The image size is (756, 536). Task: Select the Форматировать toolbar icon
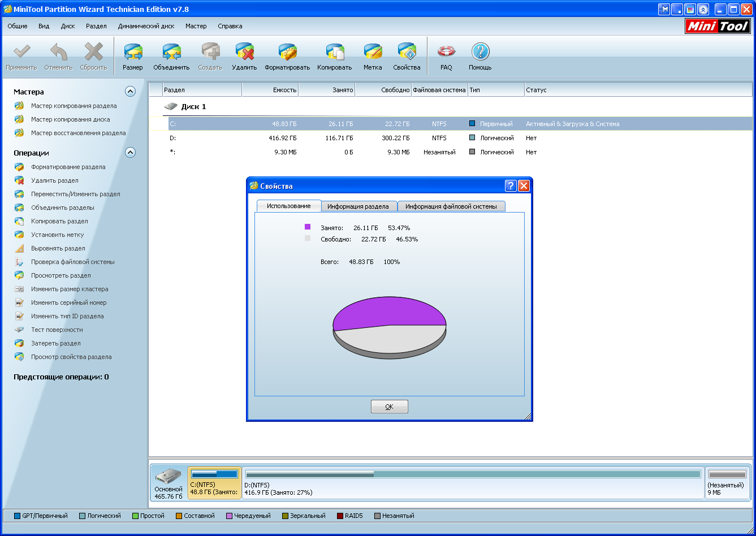coord(287,52)
